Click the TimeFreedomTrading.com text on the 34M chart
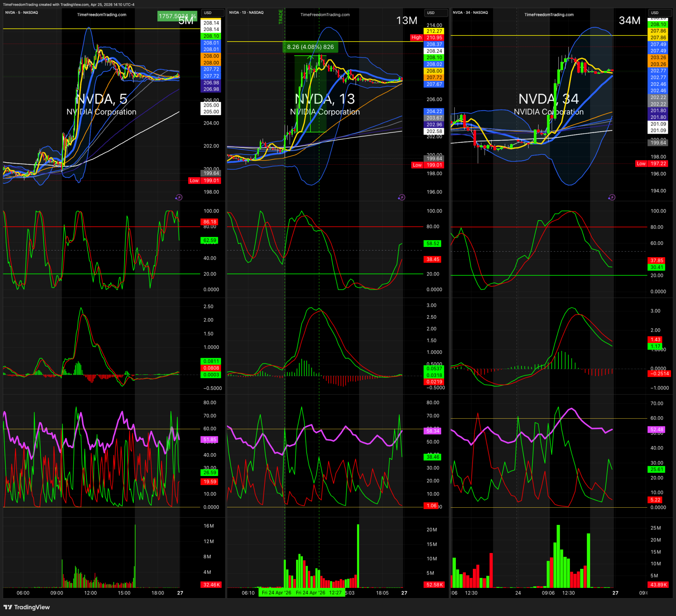This screenshot has height=616, width=676. click(549, 14)
